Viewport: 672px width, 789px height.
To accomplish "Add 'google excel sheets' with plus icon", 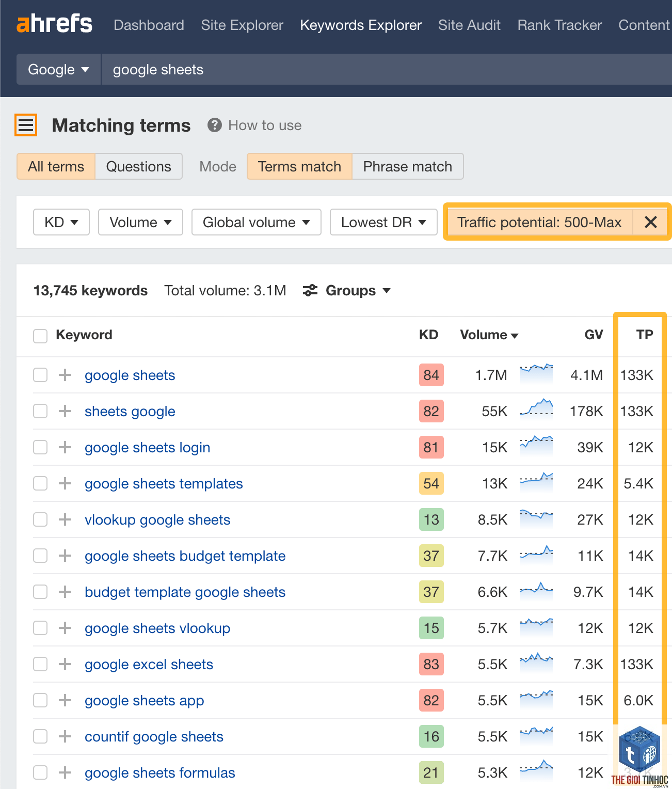I will point(65,664).
